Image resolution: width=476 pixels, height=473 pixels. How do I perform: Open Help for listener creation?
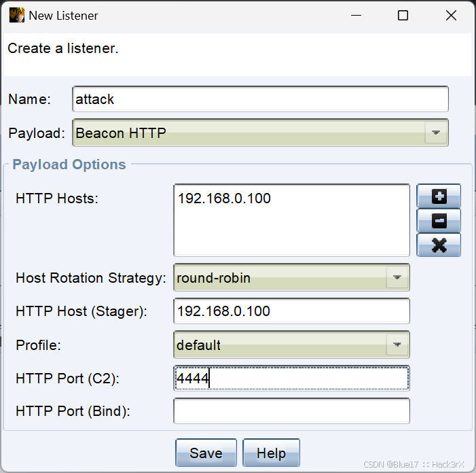271,453
